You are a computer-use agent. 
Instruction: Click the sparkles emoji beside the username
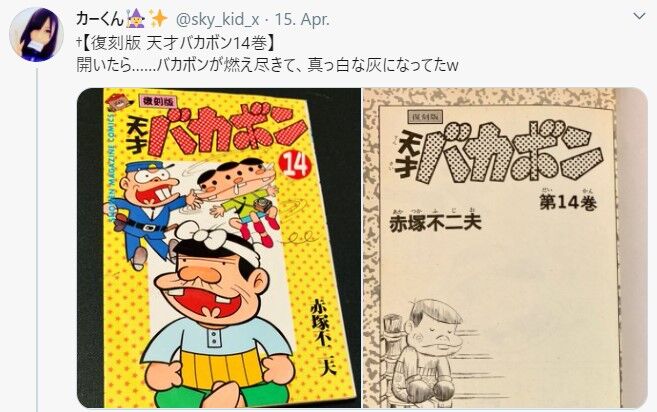158,19
